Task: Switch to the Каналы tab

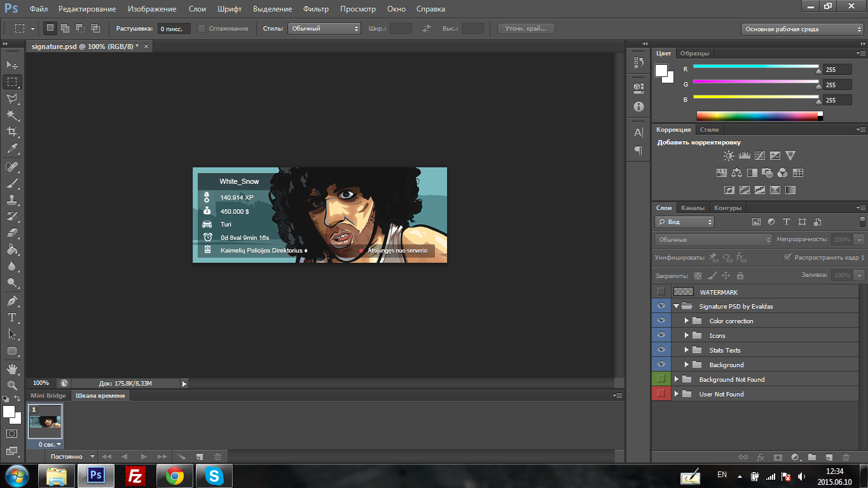Action: coord(692,208)
